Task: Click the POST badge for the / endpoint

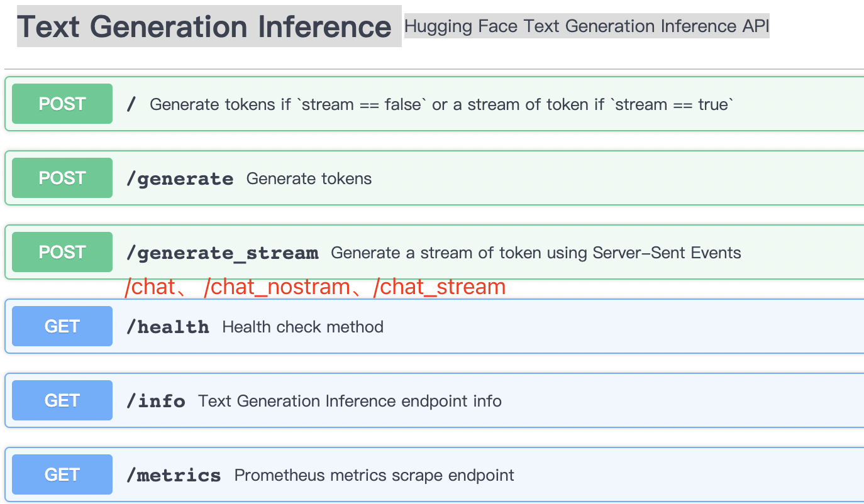Action: [x=62, y=104]
